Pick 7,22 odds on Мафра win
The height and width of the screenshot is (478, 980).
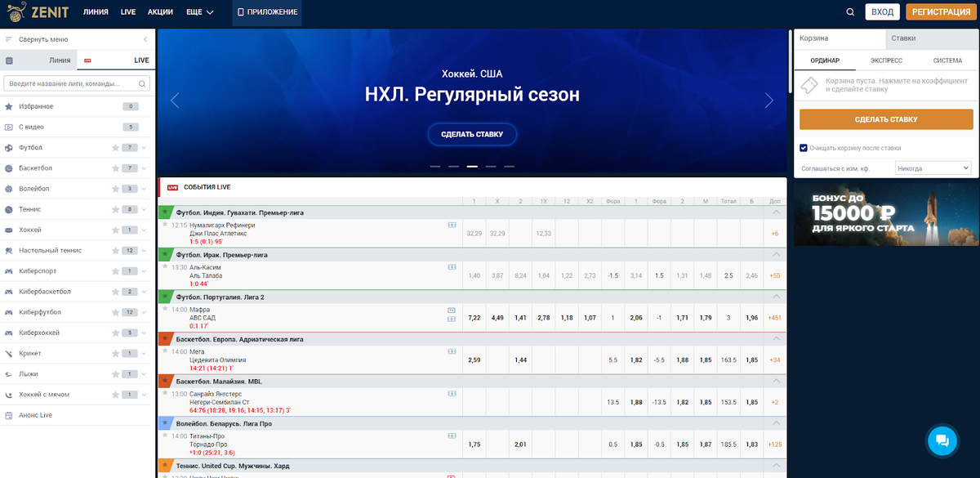(x=474, y=317)
